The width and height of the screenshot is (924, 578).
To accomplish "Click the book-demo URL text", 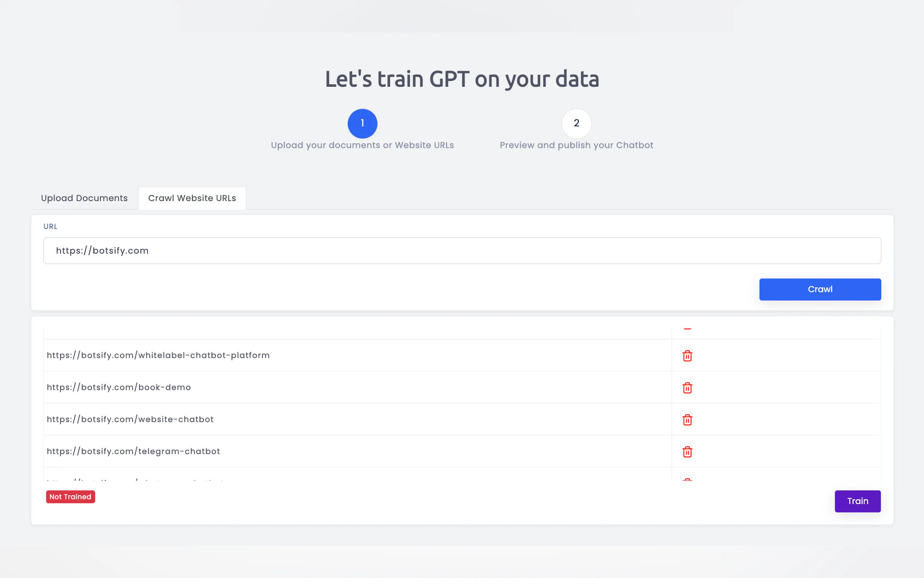I will coord(119,387).
